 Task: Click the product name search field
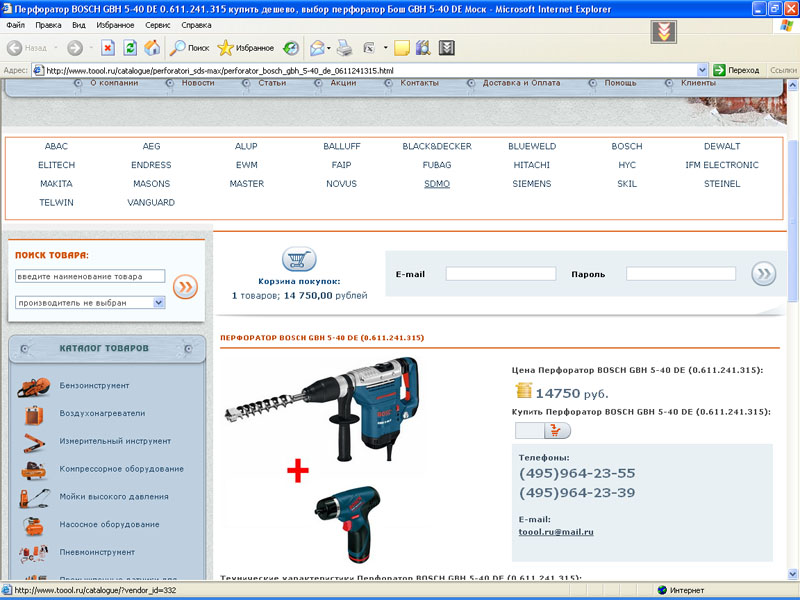pyautogui.click(x=90, y=276)
